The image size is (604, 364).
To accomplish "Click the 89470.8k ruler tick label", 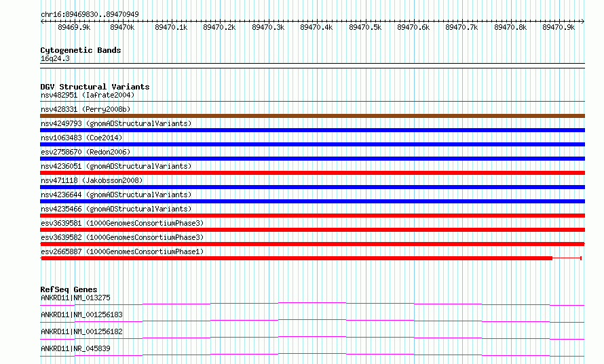I will tap(510, 27).
